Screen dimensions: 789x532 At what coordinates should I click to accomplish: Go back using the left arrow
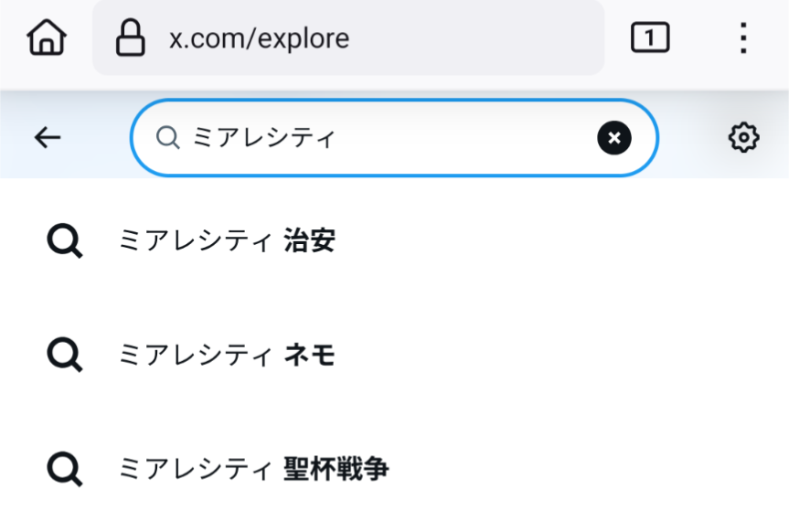(48, 138)
